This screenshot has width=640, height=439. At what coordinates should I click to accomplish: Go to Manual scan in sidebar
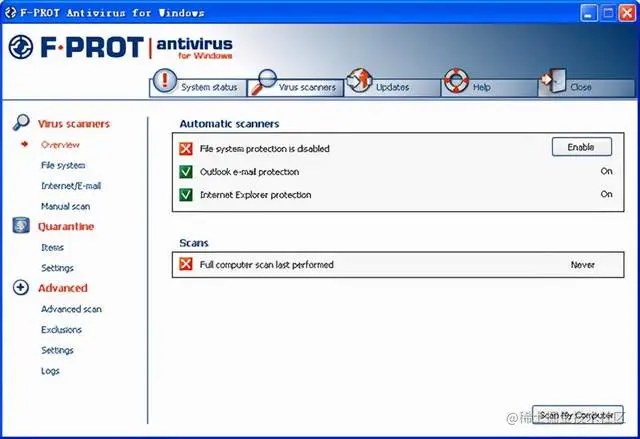click(x=65, y=206)
